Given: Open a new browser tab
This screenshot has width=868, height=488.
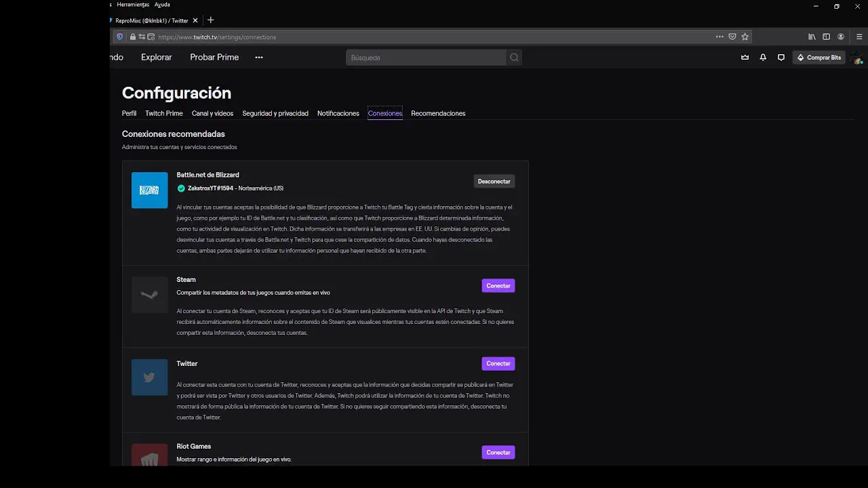Looking at the screenshot, I should point(210,20).
